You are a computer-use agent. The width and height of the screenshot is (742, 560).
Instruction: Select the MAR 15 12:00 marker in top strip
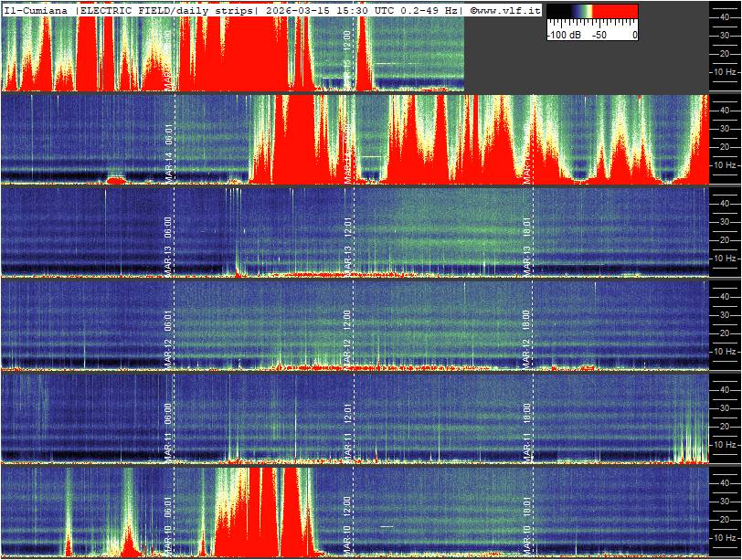tap(348, 58)
